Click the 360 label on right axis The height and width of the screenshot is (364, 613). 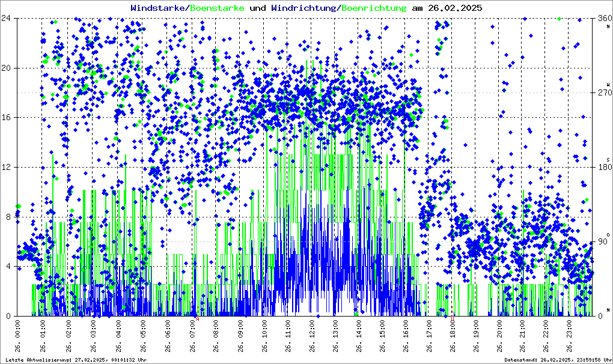pos(603,19)
